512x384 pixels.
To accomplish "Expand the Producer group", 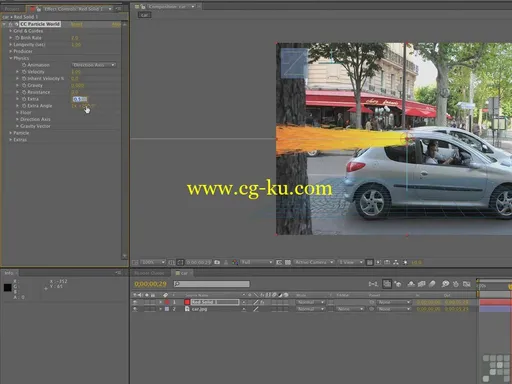I will click(11, 51).
